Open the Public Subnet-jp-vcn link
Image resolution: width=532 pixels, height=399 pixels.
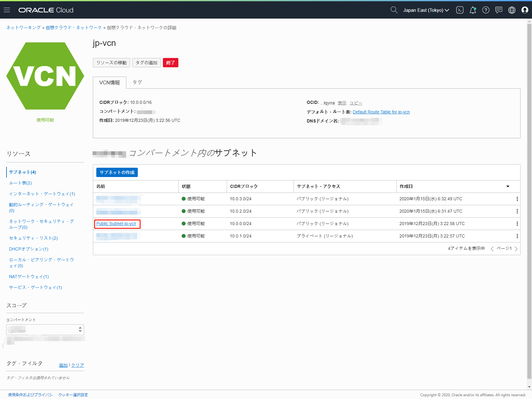[x=116, y=224]
